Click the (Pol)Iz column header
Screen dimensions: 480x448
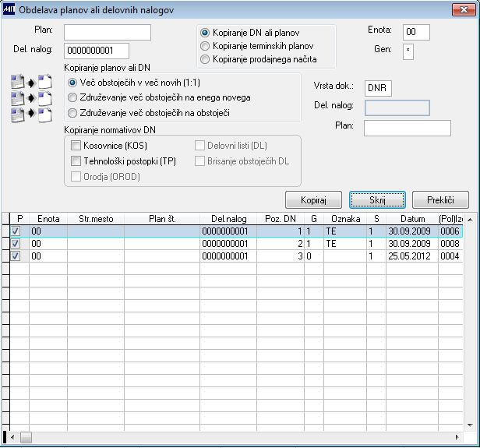click(x=450, y=219)
